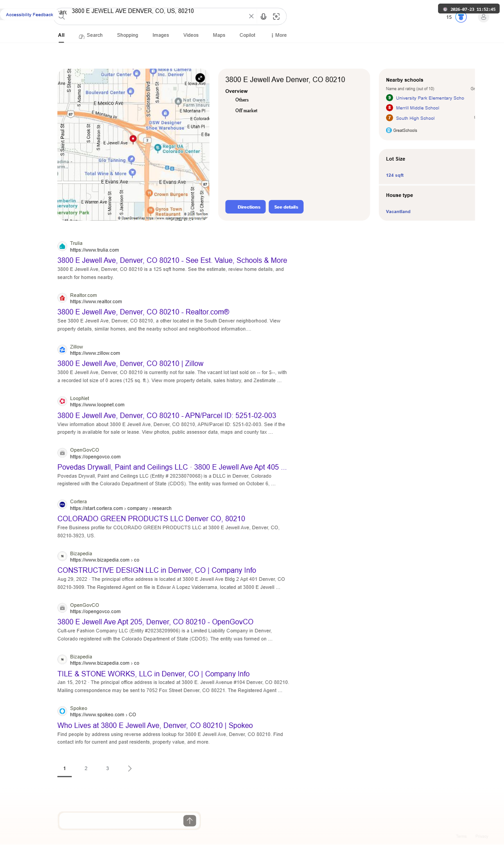Submit chat with the up-arrow button
This screenshot has height=845, width=504.
point(190,821)
